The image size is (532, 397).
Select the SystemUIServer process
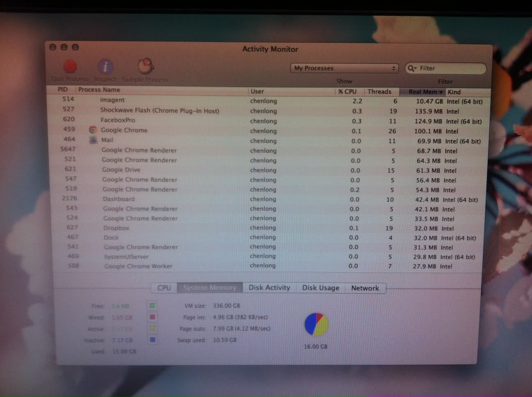click(268, 256)
